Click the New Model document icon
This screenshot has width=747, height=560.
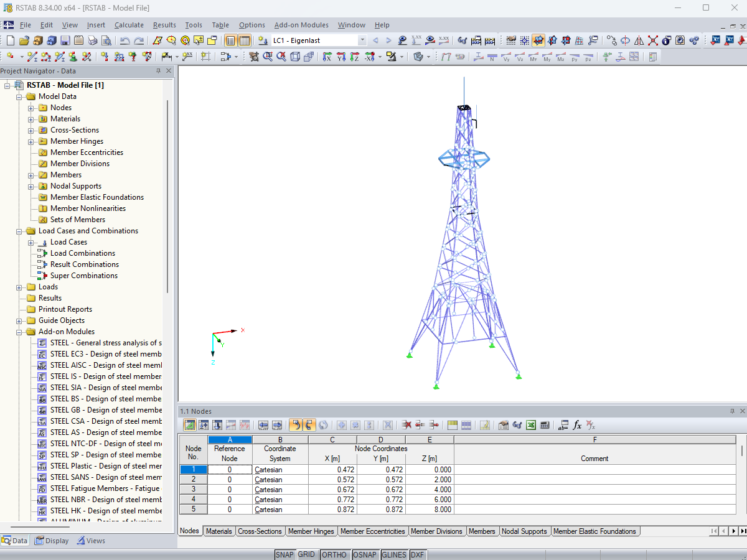[11, 40]
